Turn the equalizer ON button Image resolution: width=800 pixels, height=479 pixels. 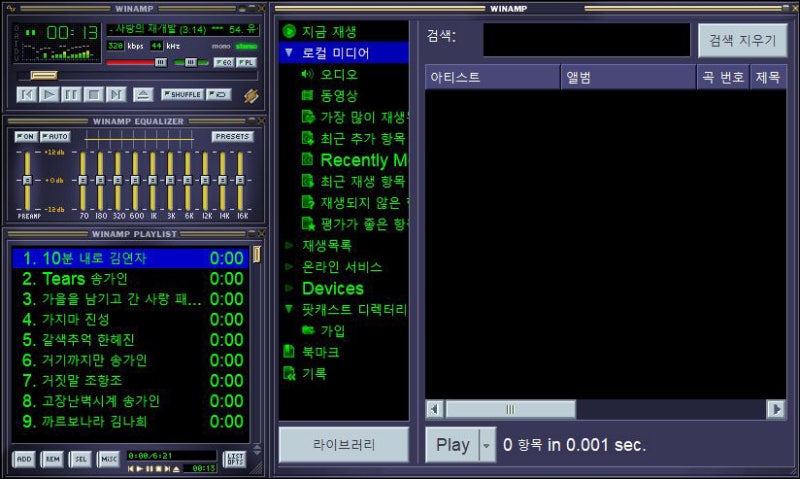coord(26,137)
